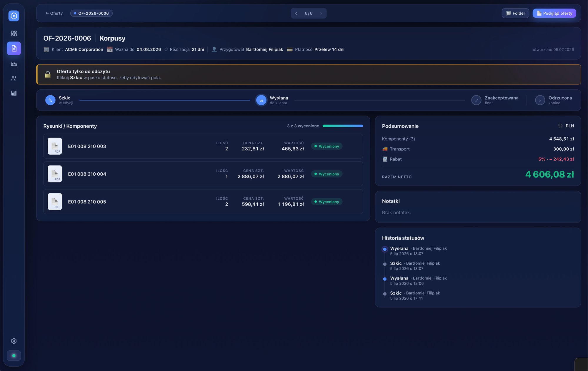The image size is (588, 371).
Task: Click the wycenione progress bar
Action: (x=343, y=126)
